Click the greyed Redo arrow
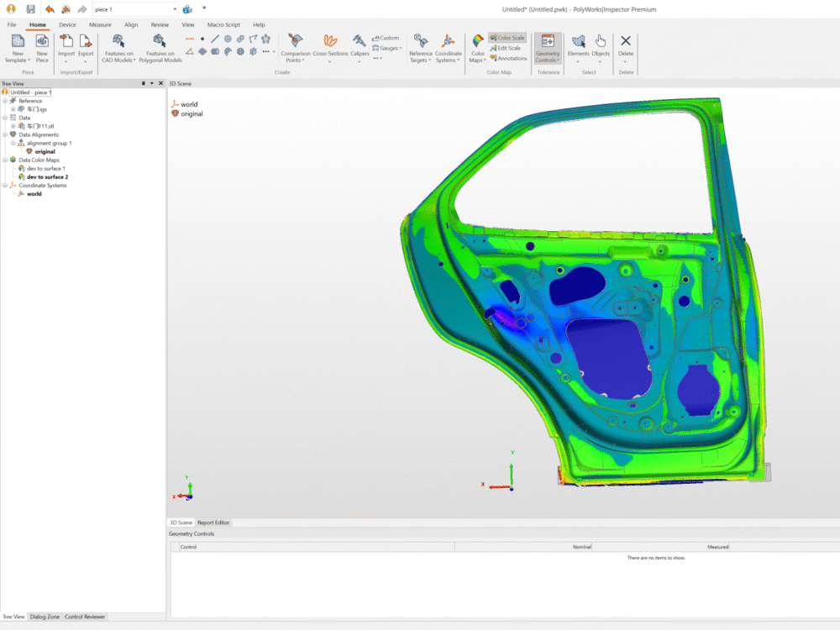The image size is (840, 630). pyautogui.click(x=82, y=9)
